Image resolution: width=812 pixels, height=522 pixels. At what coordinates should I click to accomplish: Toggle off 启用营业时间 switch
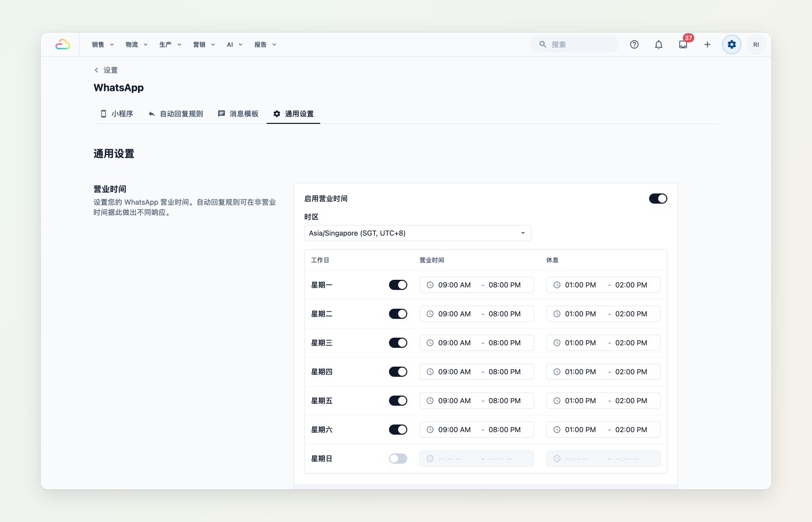[x=658, y=199]
